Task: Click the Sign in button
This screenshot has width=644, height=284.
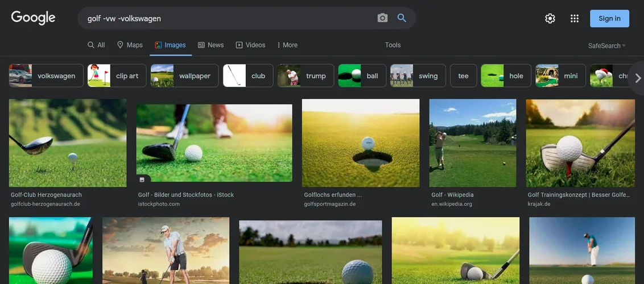Action: (609, 18)
